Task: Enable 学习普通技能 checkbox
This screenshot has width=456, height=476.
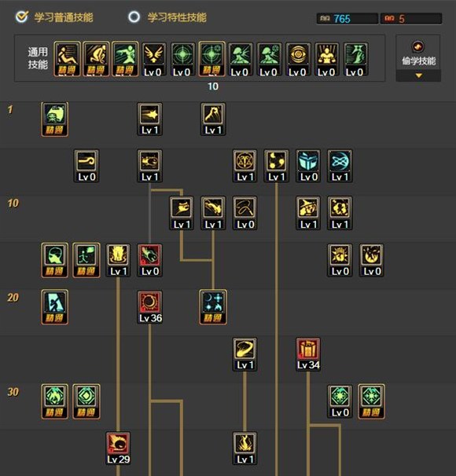Action: point(22,16)
